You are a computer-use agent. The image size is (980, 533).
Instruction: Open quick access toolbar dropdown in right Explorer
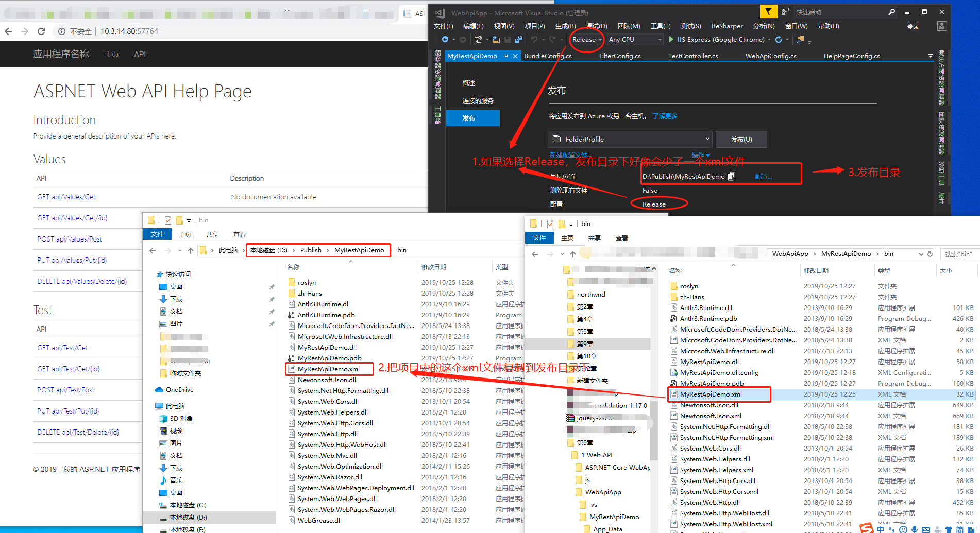coord(571,224)
